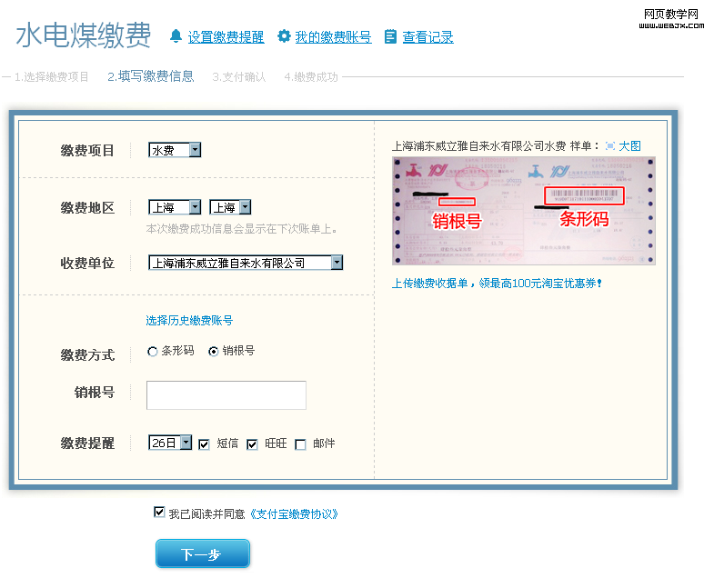Select the 条形码 radio option
Viewport: 714px width, 588px height.
click(153, 352)
